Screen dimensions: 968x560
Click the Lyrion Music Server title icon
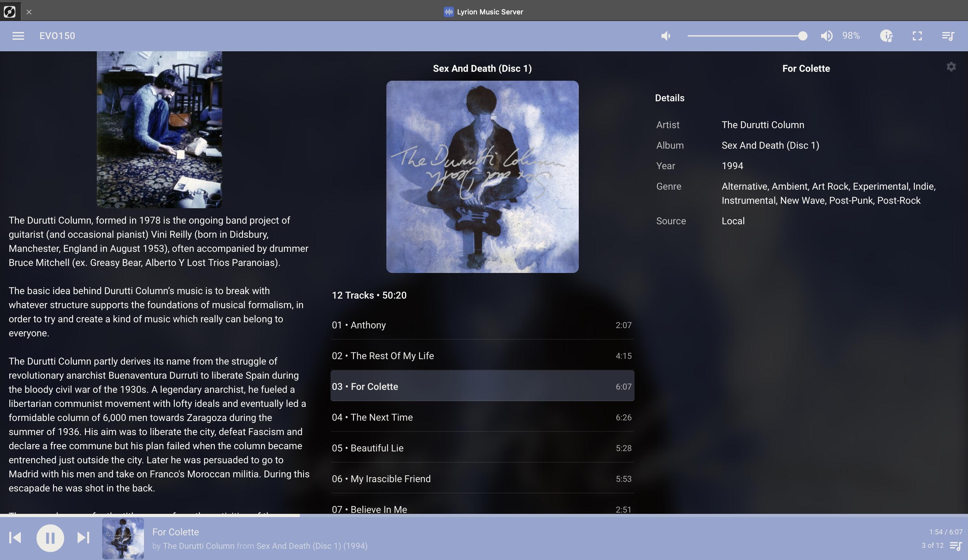pos(448,12)
